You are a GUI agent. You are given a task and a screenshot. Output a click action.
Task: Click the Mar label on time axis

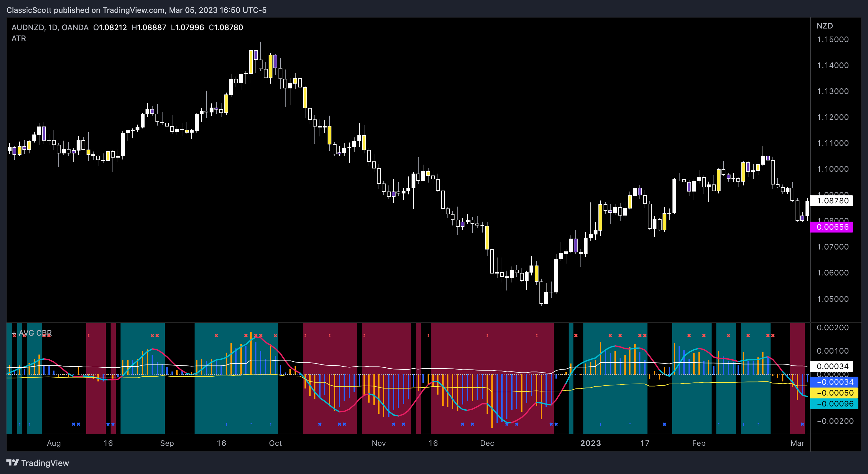[x=797, y=443]
